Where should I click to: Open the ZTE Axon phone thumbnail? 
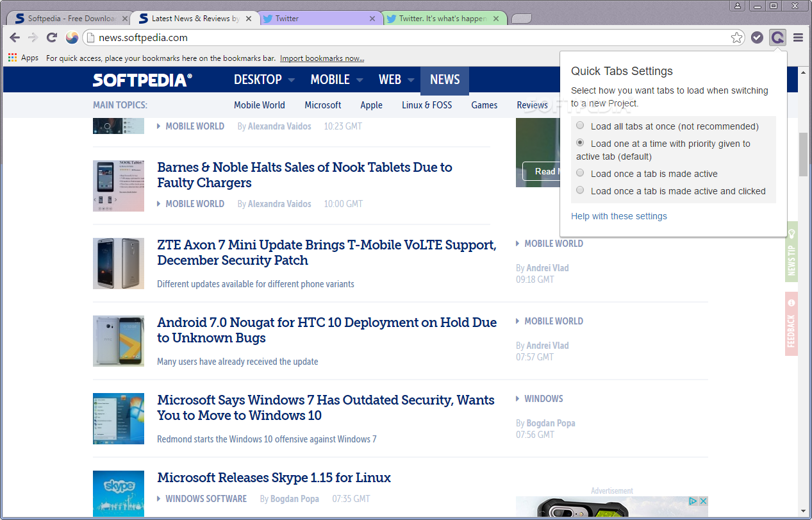tap(119, 264)
